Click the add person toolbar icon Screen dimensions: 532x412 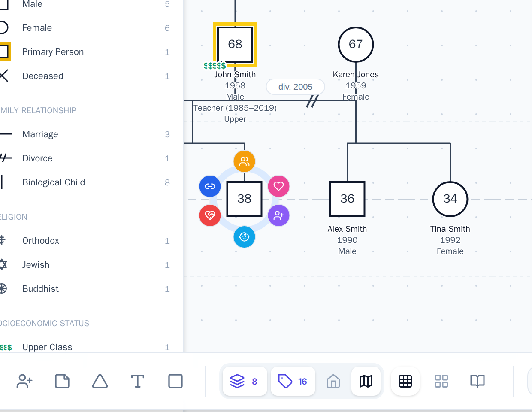tap(24, 381)
